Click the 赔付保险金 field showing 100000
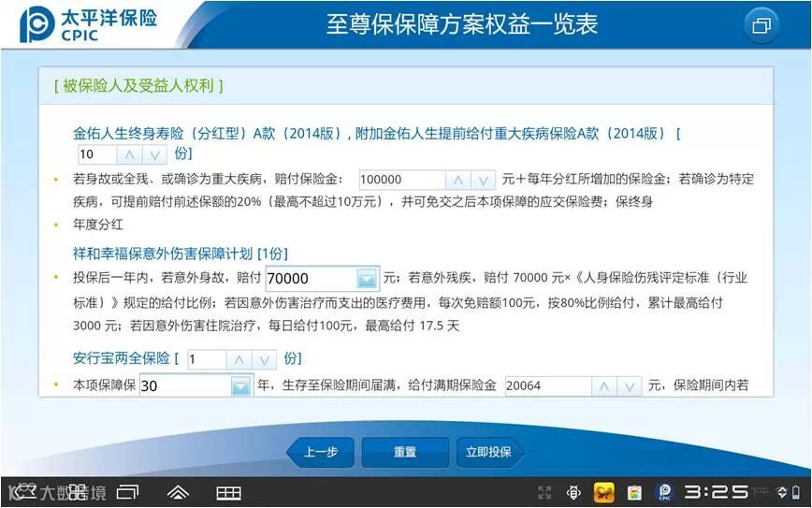The image size is (812, 508). tap(402, 180)
